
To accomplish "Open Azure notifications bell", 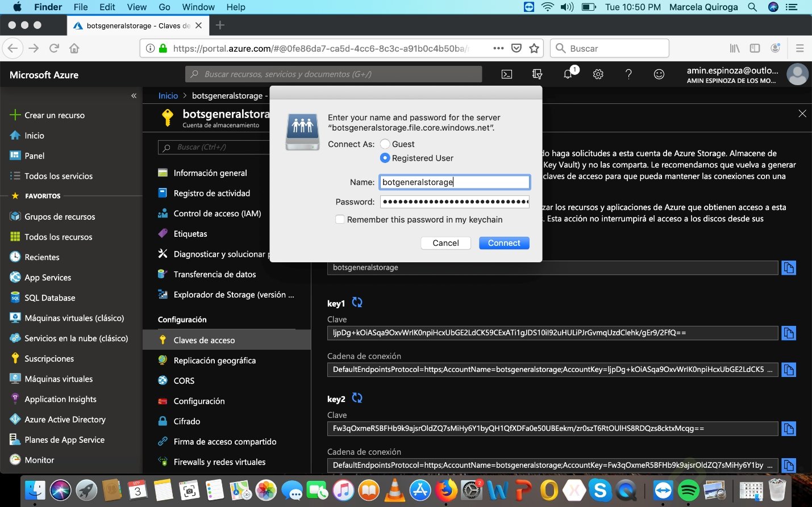I will point(568,74).
